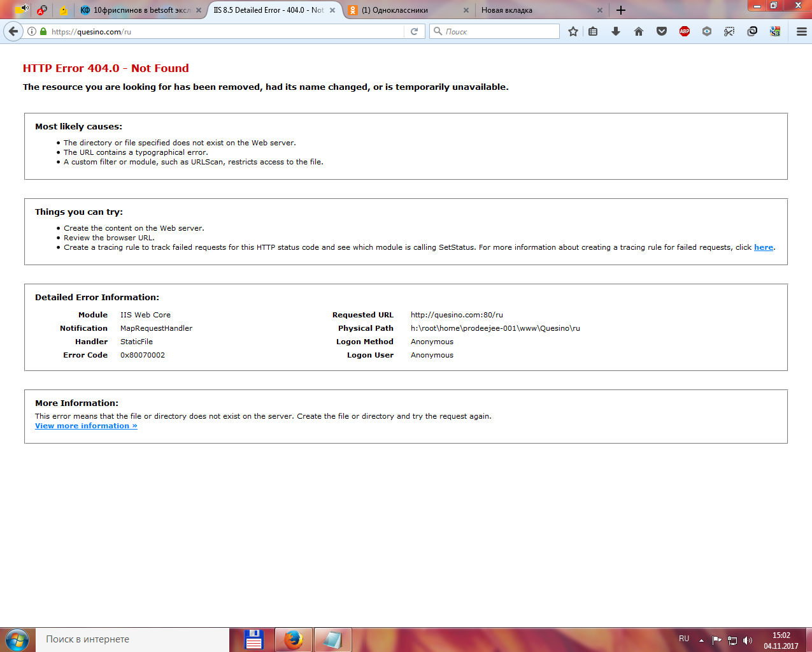Reload the page with the refresh button
Image resolution: width=812 pixels, height=652 pixels.
414,31
